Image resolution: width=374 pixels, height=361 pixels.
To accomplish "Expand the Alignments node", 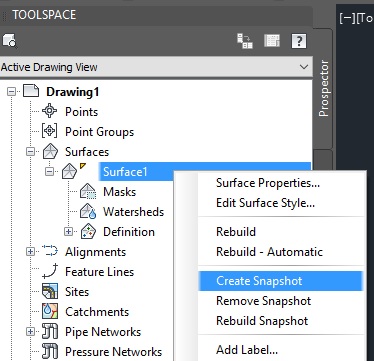I will click(x=31, y=252).
